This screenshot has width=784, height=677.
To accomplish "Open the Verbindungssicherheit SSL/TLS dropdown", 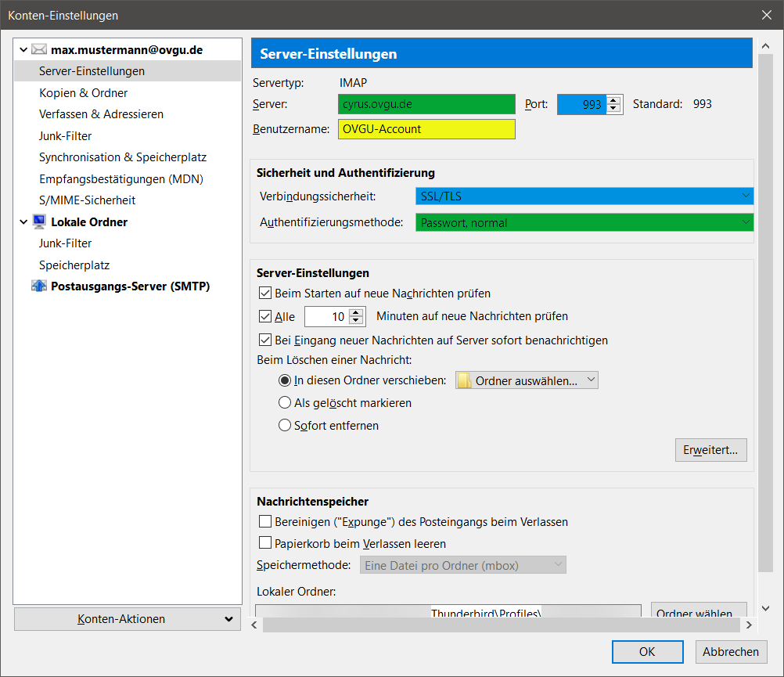I will pos(584,196).
